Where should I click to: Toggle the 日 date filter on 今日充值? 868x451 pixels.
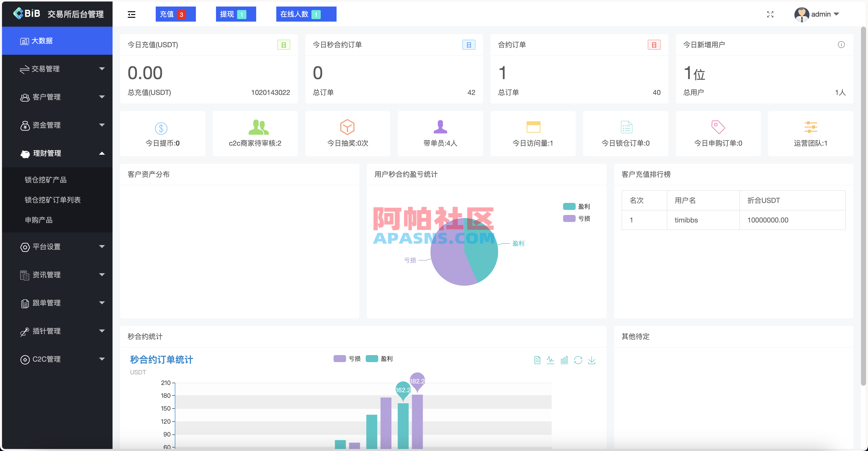click(284, 44)
